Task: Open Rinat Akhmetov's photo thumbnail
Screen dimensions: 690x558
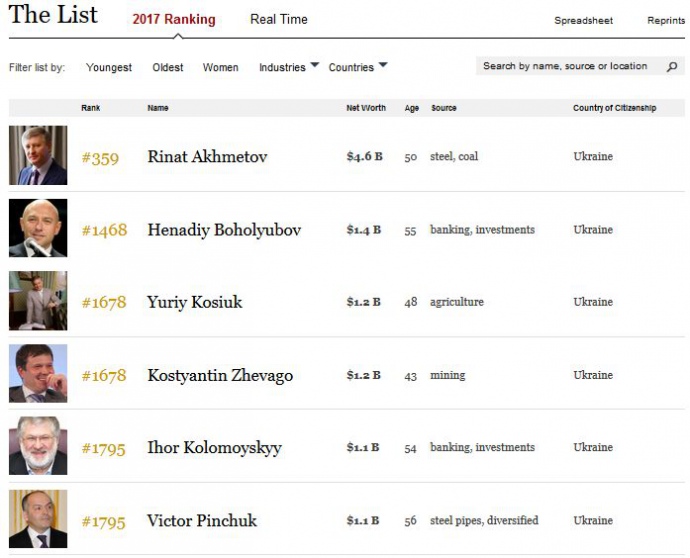Action: tap(38, 156)
